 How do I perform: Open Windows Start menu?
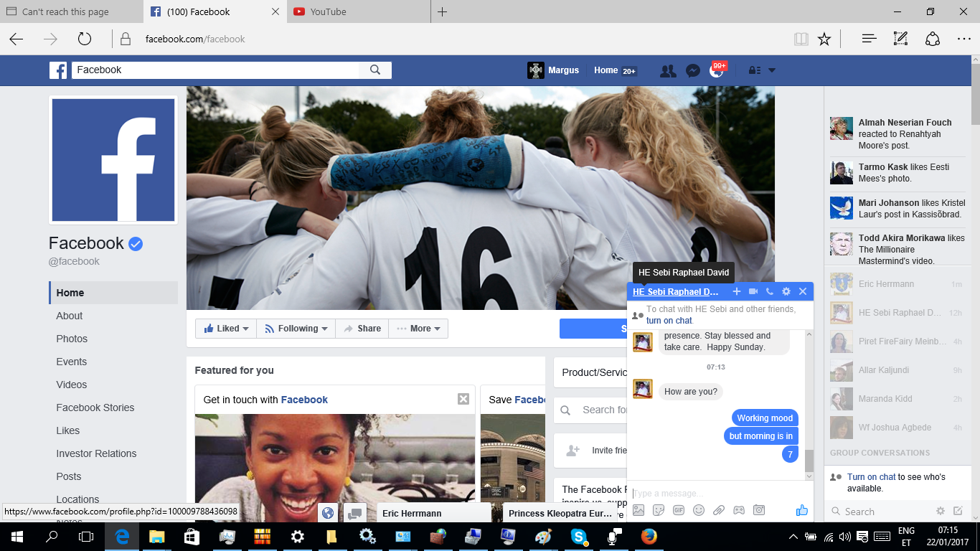coord(17,536)
